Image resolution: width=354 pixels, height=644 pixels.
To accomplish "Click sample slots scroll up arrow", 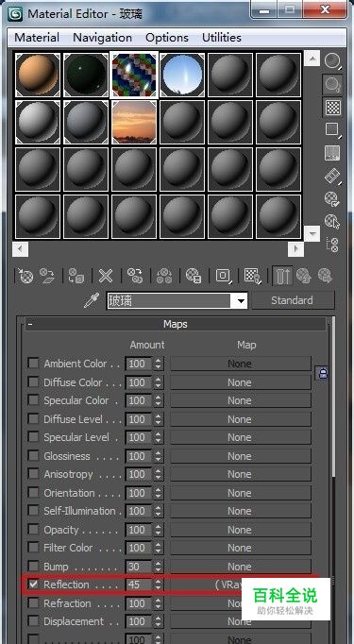I will [312, 59].
